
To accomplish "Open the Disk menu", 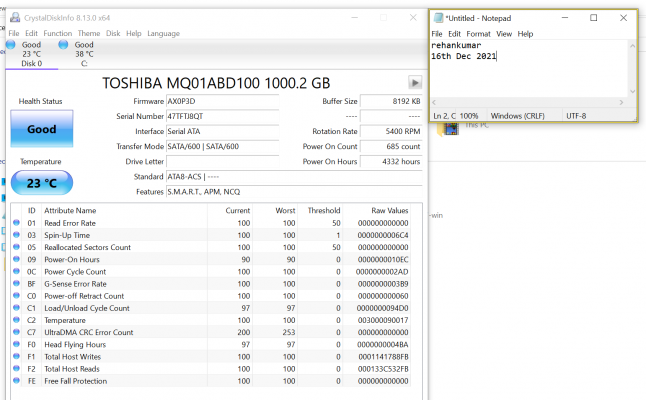I will point(113,33).
